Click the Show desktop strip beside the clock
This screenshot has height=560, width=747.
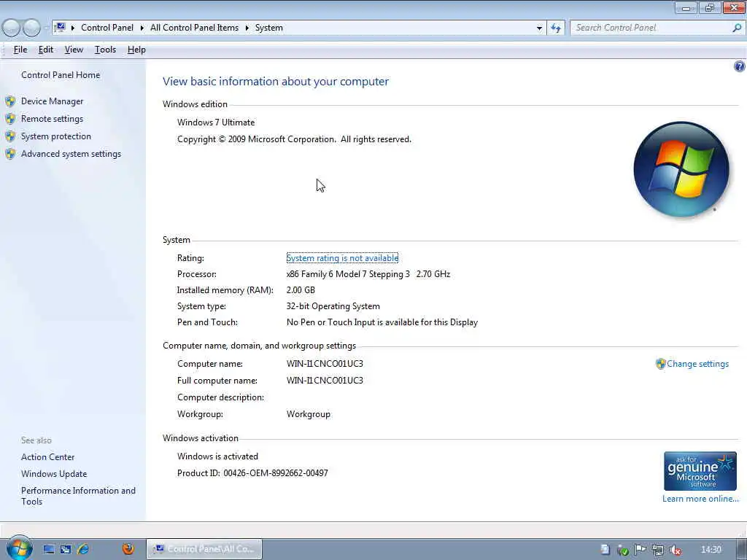tap(743, 549)
